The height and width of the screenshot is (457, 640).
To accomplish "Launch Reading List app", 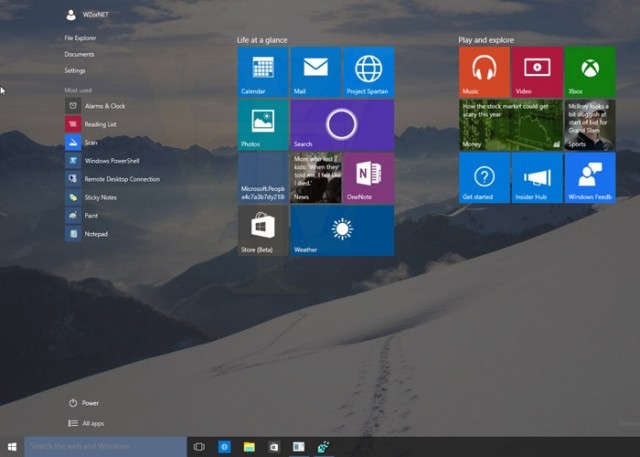I will (91, 124).
